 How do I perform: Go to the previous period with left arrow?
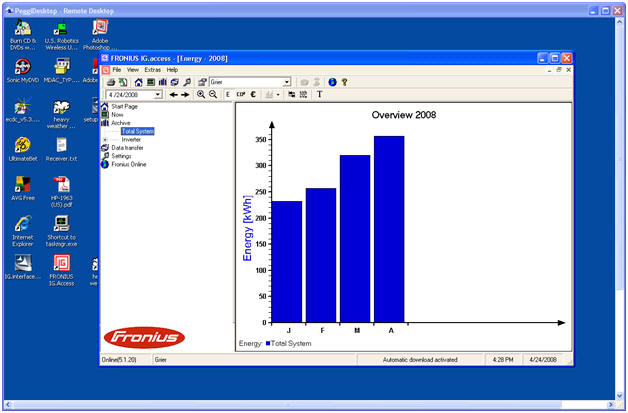click(174, 94)
